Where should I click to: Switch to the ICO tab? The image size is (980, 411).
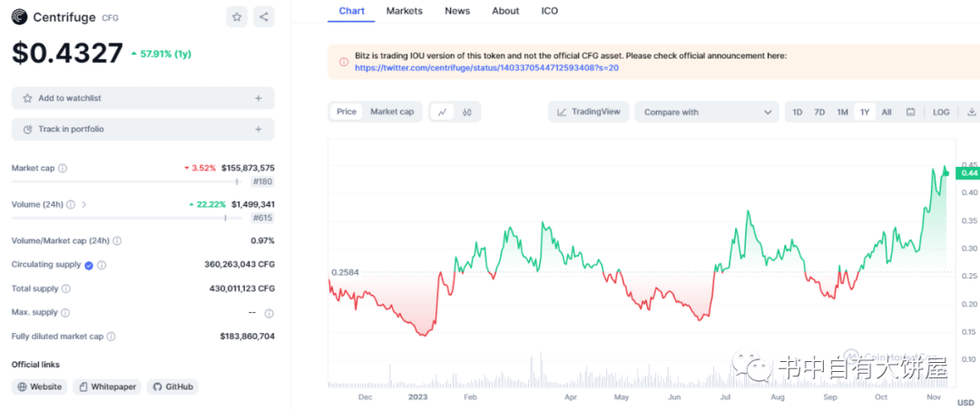(549, 11)
